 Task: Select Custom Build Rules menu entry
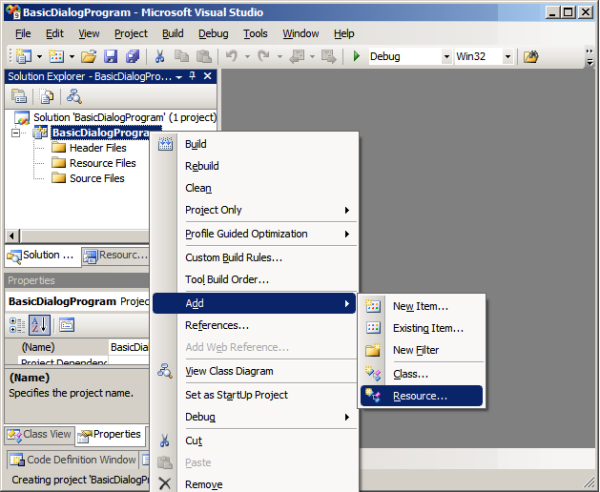point(254,257)
